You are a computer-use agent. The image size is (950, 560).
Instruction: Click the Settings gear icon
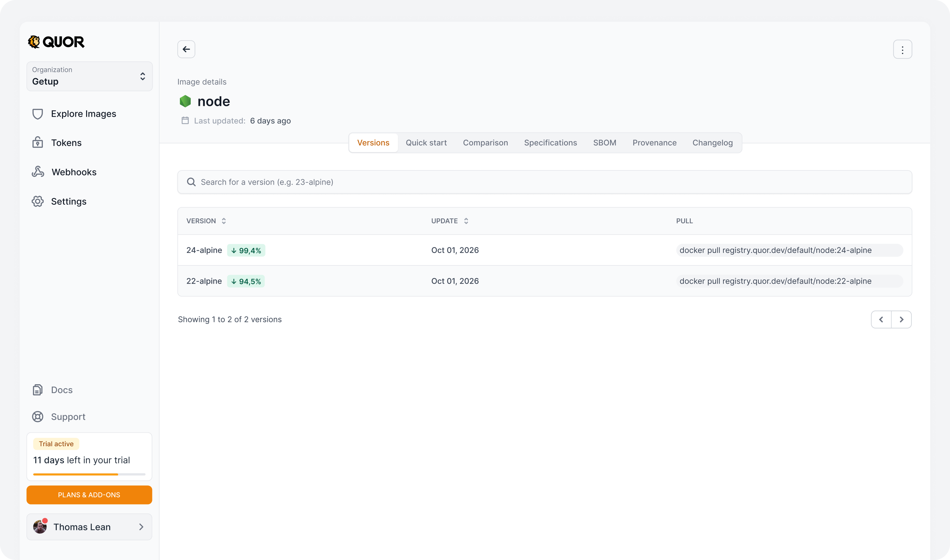click(x=37, y=201)
